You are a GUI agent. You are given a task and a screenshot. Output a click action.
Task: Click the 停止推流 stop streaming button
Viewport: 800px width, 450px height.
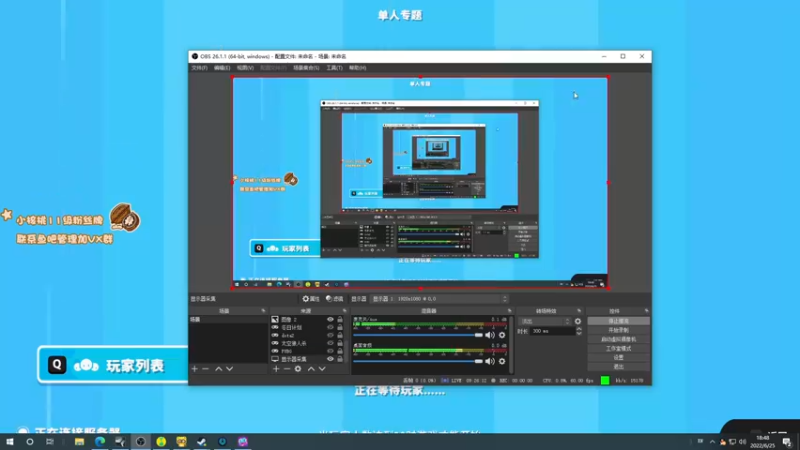coord(618,321)
